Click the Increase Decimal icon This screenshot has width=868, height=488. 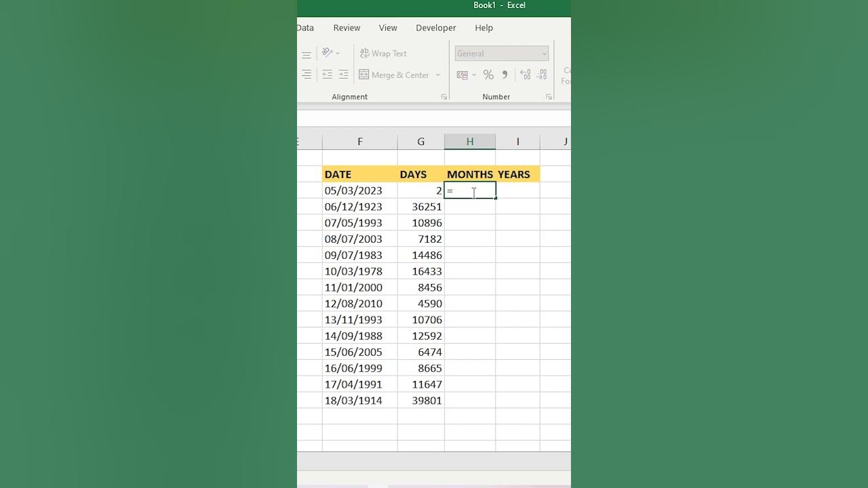click(526, 75)
